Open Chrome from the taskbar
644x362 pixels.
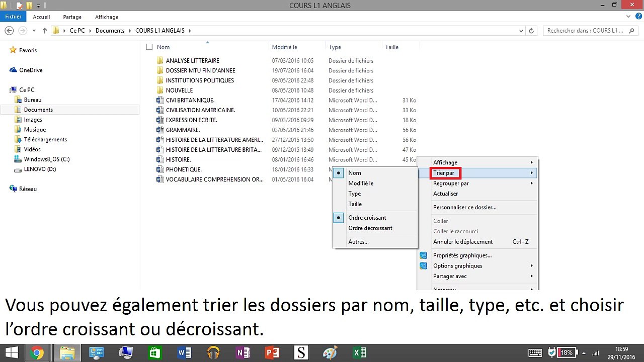36,353
